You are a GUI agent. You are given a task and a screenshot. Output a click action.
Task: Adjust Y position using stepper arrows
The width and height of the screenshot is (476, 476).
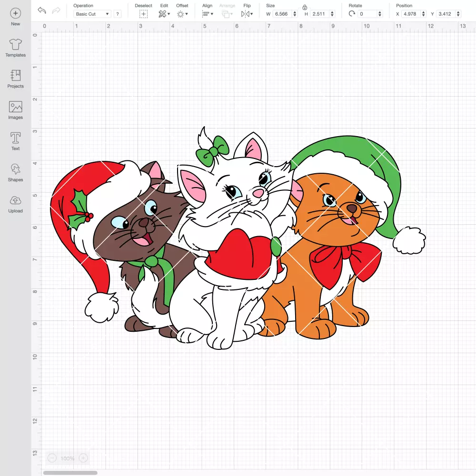click(x=458, y=14)
